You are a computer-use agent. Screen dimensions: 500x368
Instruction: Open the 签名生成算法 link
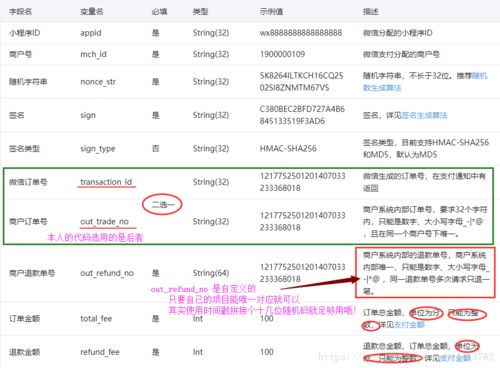click(x=424, y=115)
